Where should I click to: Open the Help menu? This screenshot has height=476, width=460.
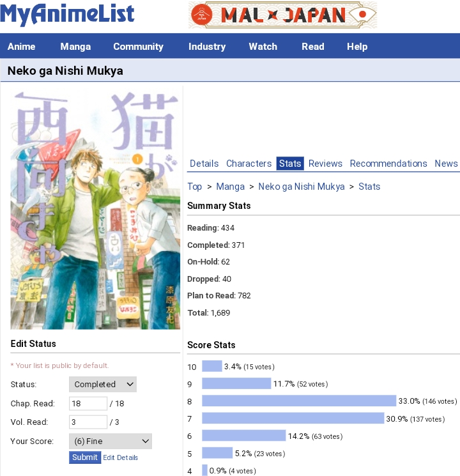tap(357, 47)
